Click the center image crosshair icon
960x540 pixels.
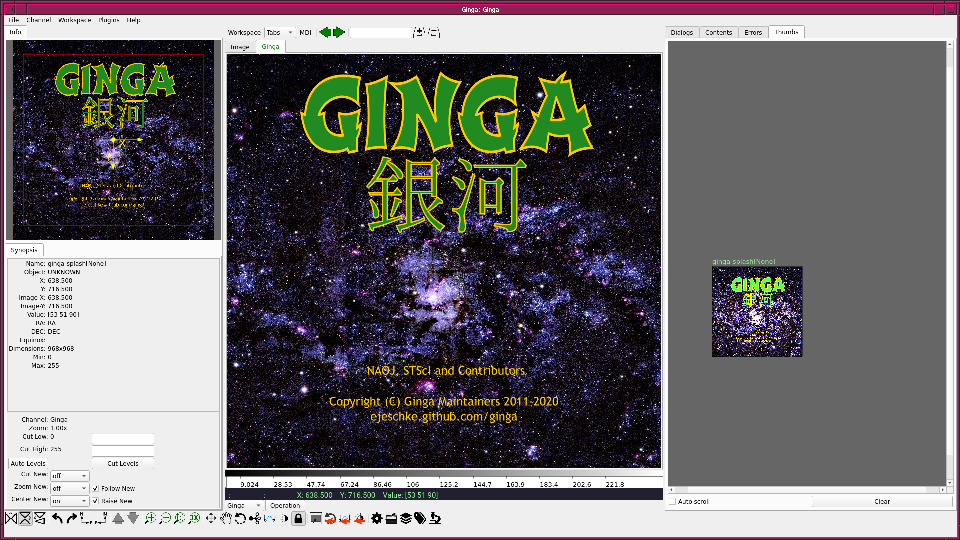[x=211, y=518]
